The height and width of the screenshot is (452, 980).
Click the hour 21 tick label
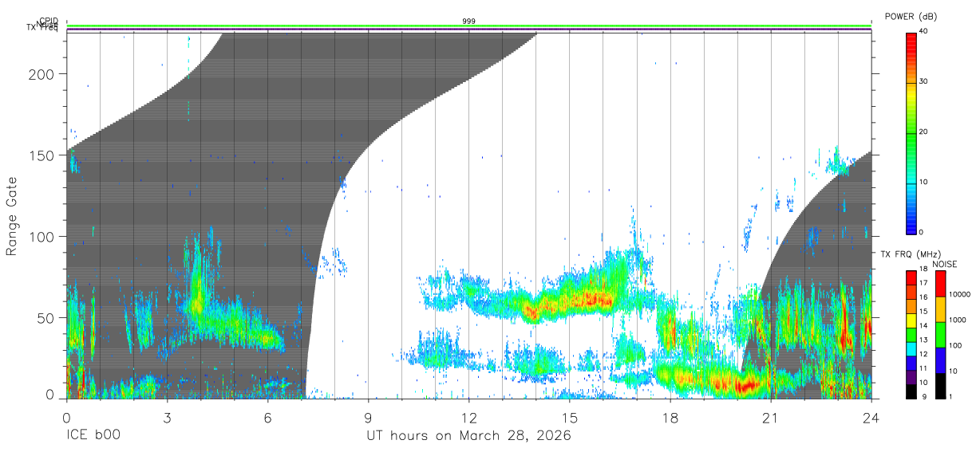click(x=770, y=417)
